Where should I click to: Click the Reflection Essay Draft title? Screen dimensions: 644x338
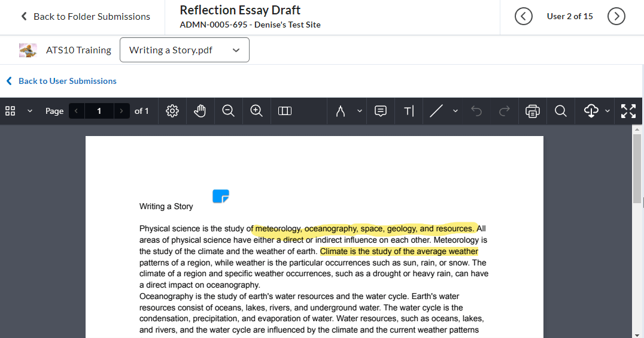[x=240, y=10]
